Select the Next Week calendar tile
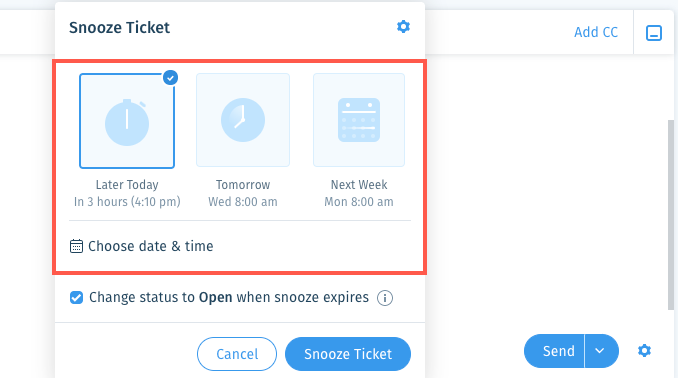This screenshot has height=378, width=678. click(359, 120)
